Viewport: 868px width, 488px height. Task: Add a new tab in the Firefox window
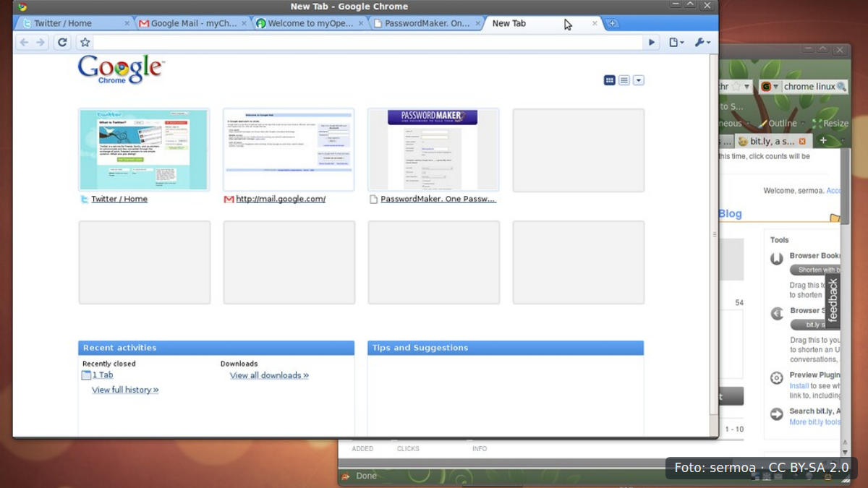(x=822, y=140)
